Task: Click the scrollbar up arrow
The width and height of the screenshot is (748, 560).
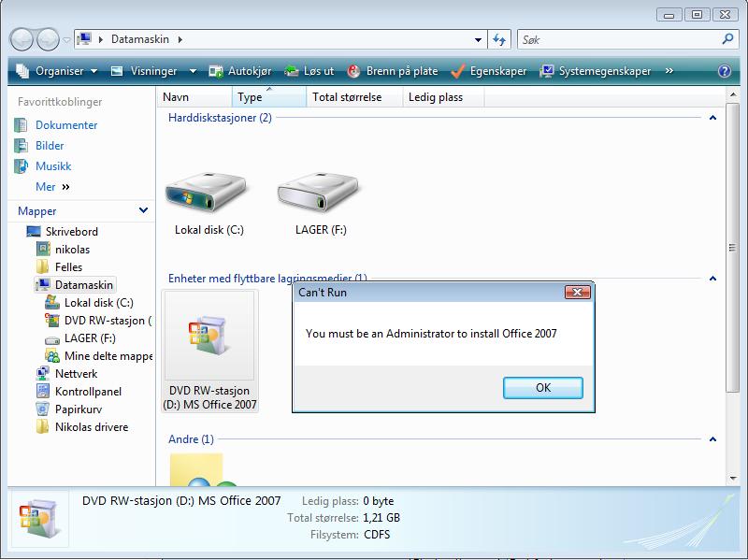Action: click(732, 95)
